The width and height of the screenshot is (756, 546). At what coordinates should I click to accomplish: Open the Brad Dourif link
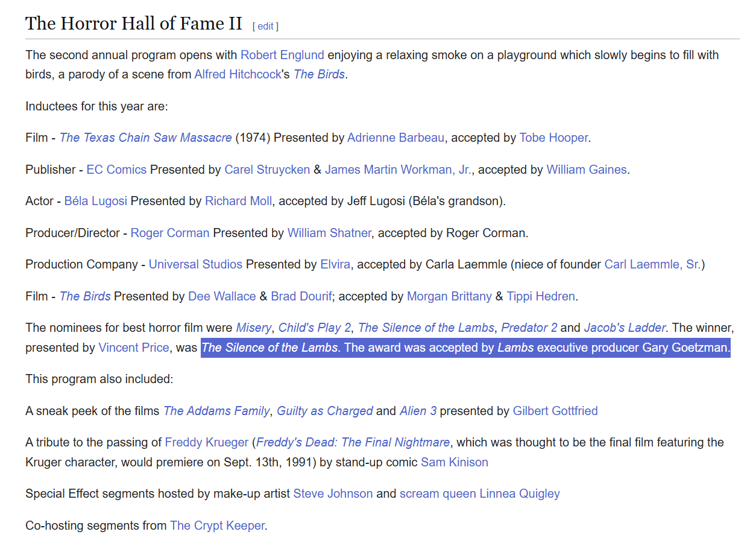pyautogui.click(x=301, y=296)
